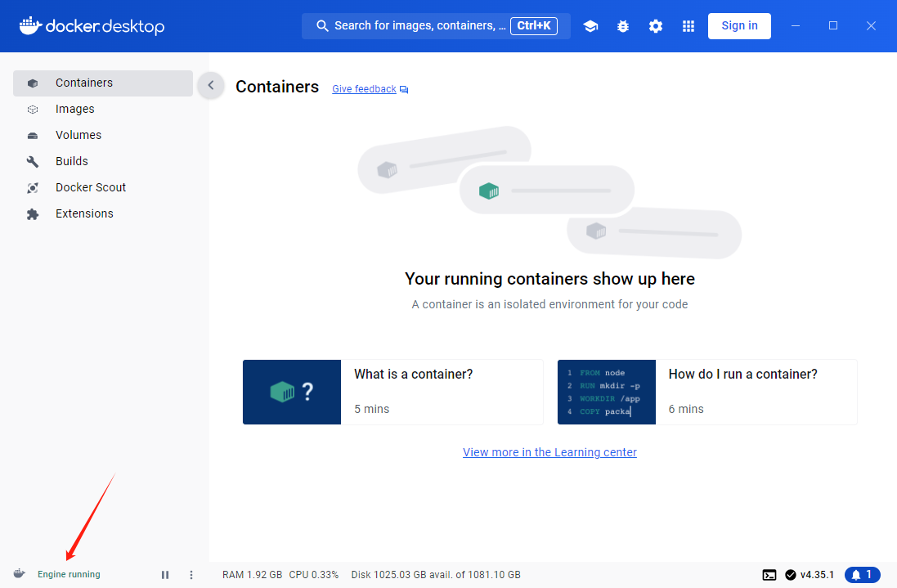Click the Engine running status text
This screenshot has width=897, height=588.
(x=69, y=574)
